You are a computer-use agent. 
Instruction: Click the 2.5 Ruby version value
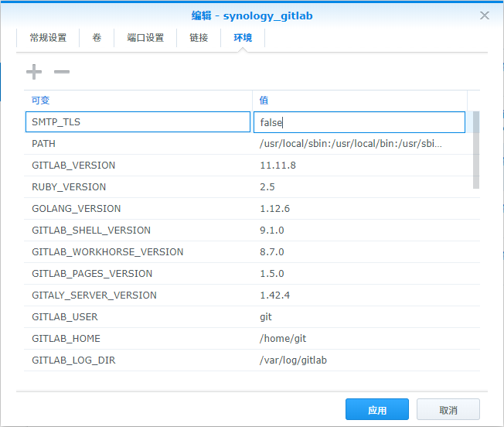coord(267,187)
